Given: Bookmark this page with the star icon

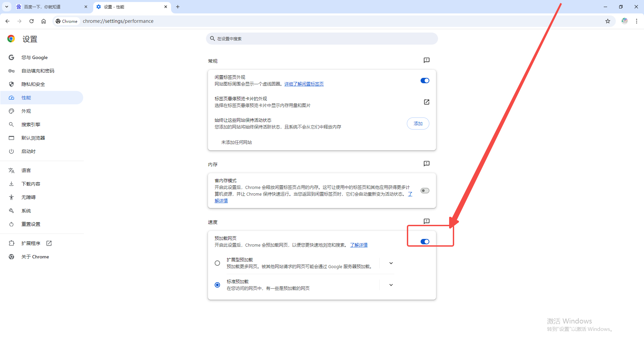Looking at the screenshot, I should pos(608,21).
